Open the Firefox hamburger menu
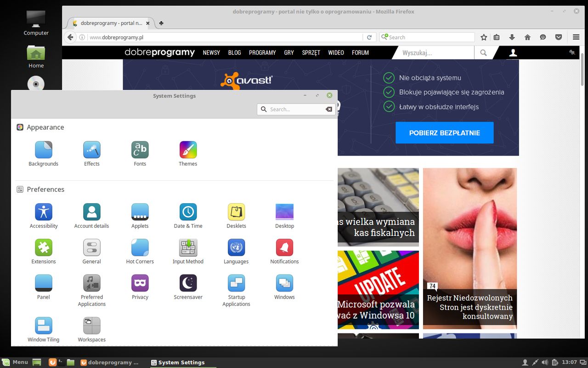This screenshot has width=588, height=368. pyautogui.click(x=576, y=37)
